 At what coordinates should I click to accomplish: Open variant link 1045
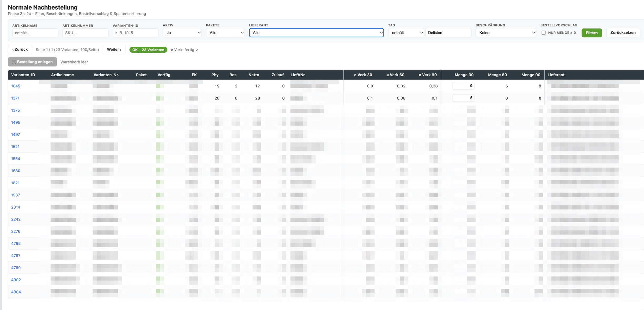coord(16,86)
